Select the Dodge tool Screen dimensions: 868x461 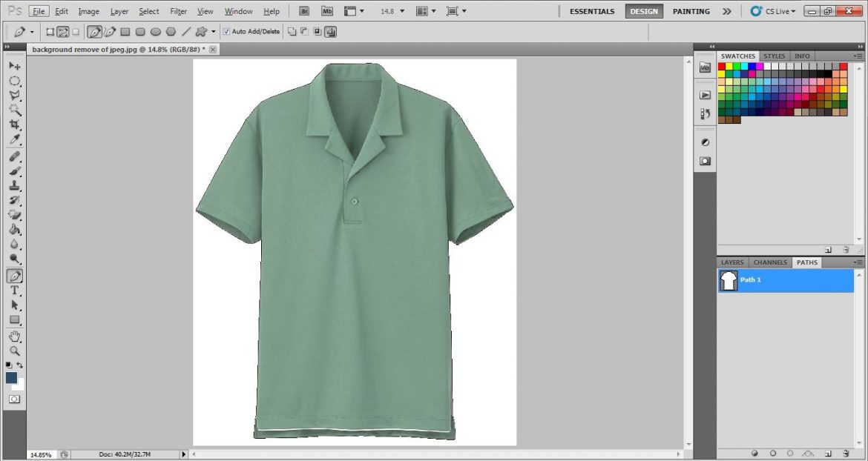(14, 258)
